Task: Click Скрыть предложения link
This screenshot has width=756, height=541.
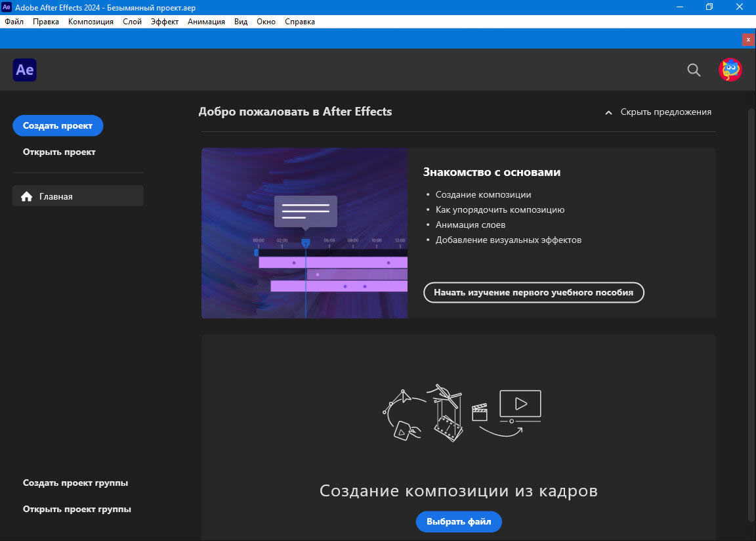Action: pyautogui.click(x=666, y=112)
